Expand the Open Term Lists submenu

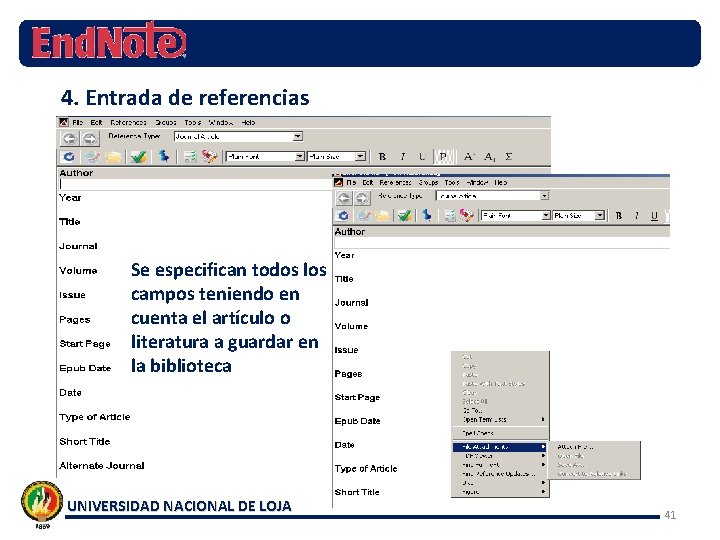pos(501,420)
